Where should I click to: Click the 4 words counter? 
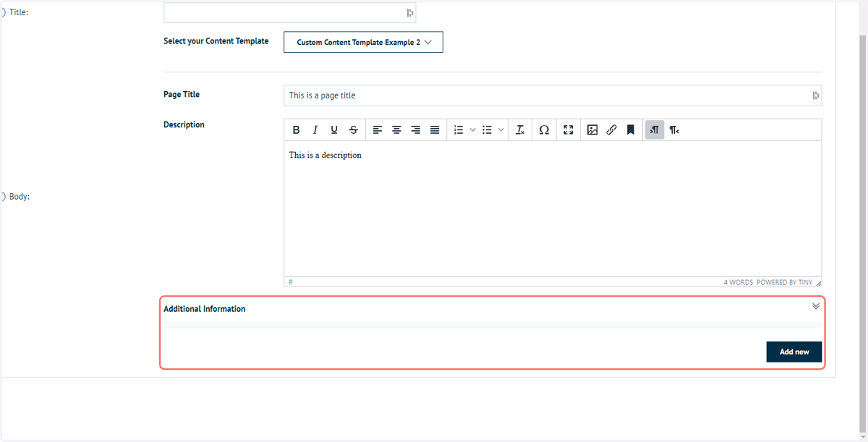coord(738,282)
